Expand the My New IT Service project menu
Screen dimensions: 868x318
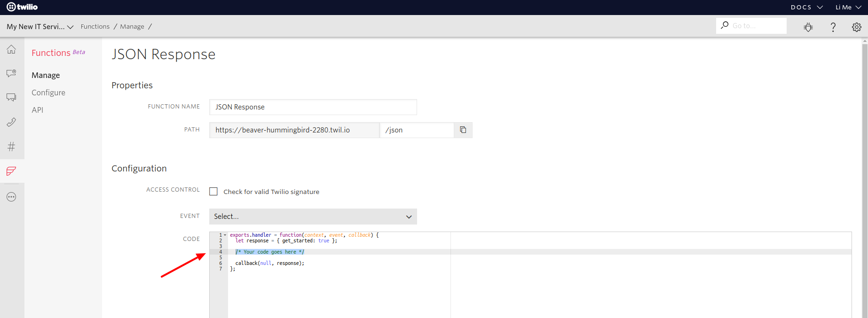40,27
